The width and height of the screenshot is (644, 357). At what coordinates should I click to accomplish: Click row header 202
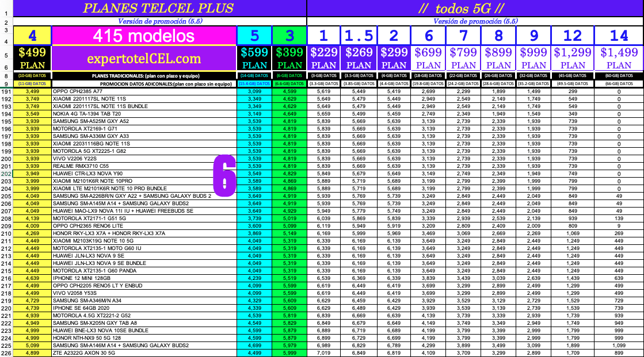tap(6, 174)
